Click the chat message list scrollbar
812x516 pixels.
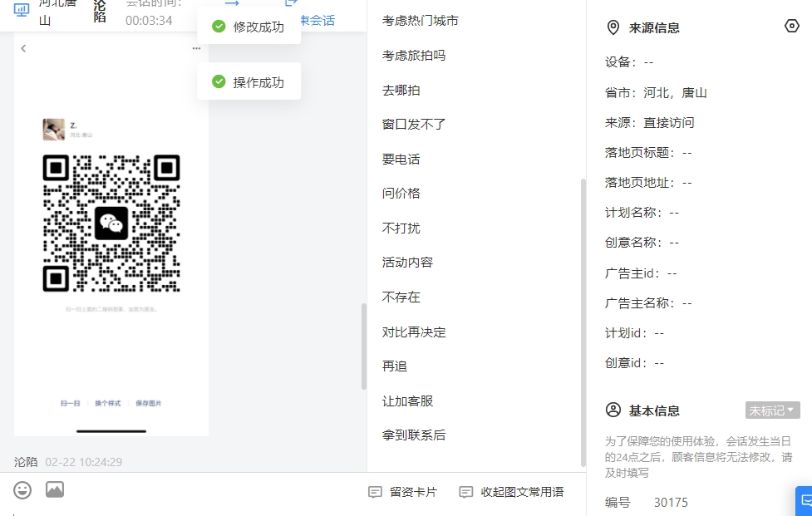click(x=364, y=346)
